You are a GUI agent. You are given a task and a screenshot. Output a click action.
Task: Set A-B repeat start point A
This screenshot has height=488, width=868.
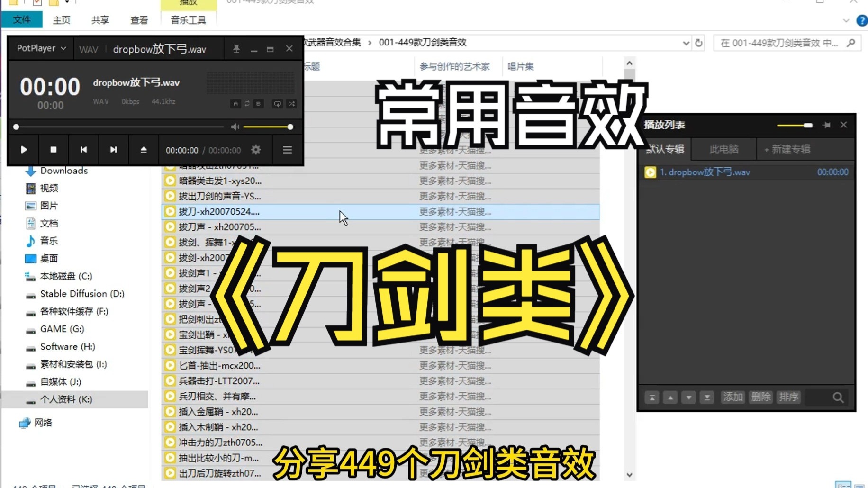[235, 104]
